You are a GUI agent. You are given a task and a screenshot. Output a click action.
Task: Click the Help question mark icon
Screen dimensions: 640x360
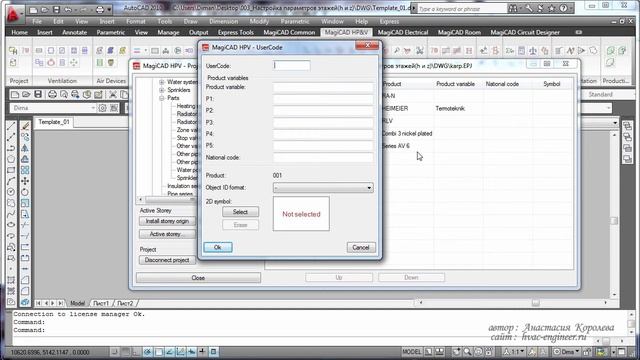(563, 8)
